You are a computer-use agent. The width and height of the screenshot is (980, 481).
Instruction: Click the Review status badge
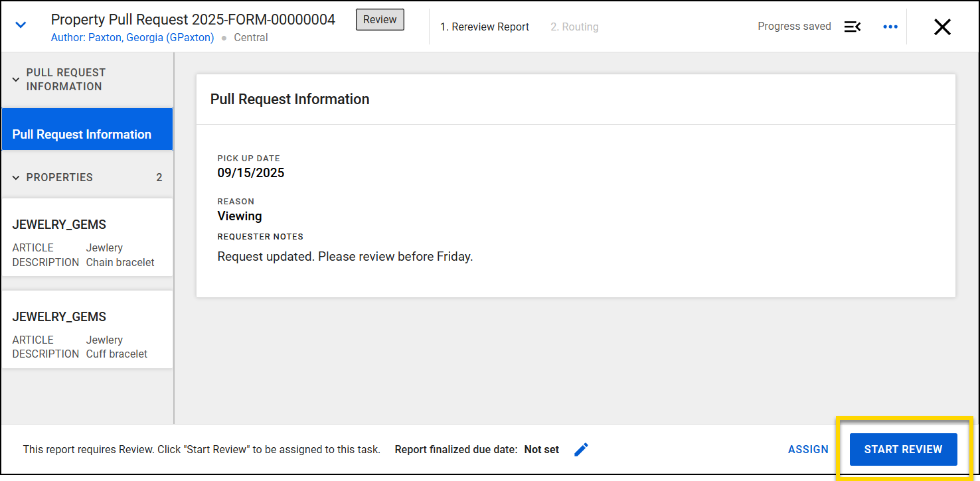click(x=380, y=20)
